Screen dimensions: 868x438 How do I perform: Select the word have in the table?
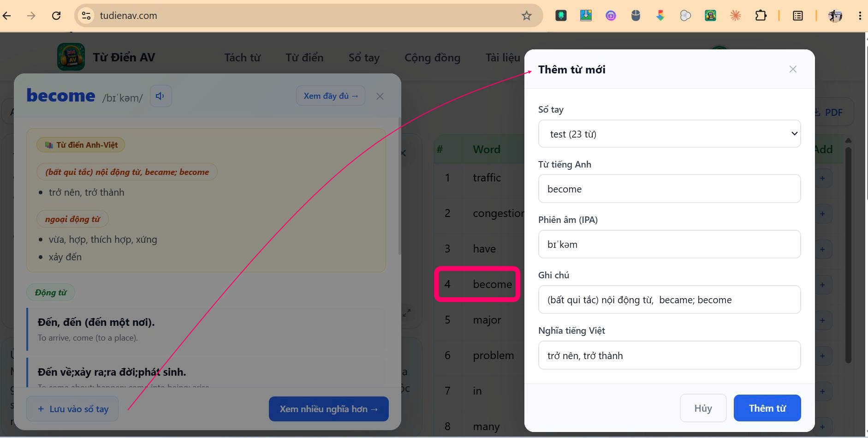click(484, 249)
